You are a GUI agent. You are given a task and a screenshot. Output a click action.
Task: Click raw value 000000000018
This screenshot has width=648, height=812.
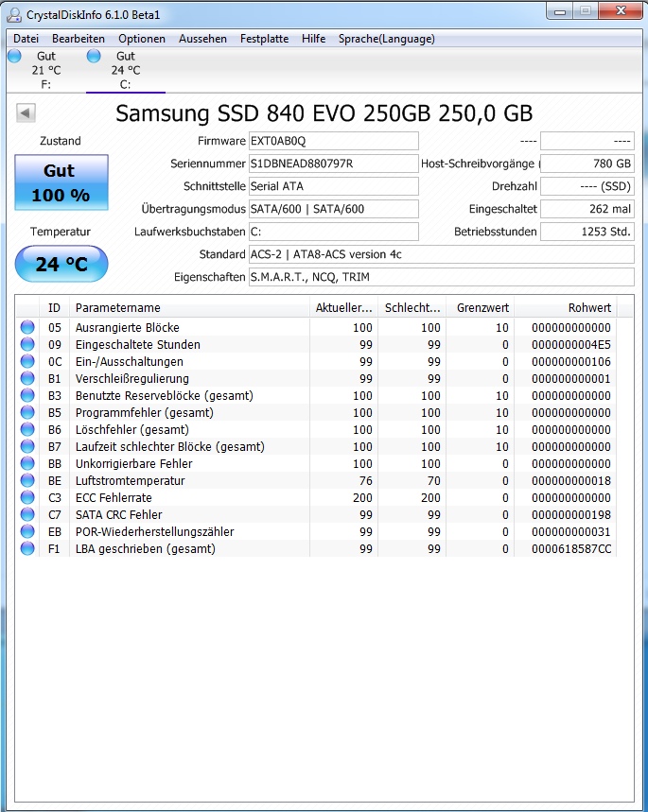tap(571, 480)
